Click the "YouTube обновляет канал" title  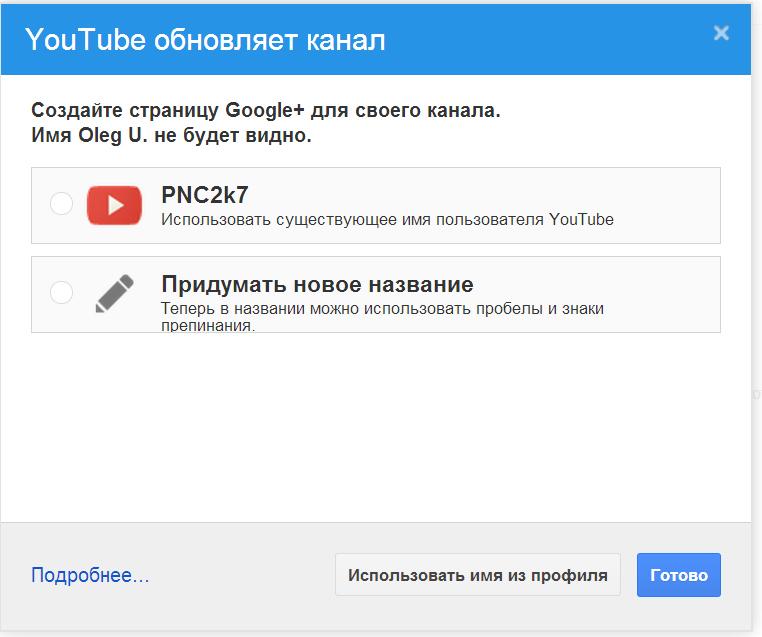tap(205, 40)
